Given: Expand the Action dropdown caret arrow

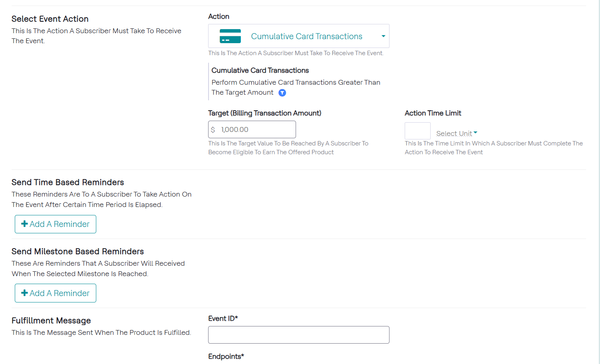Looking at the screenshot, I should coord(383,36).
